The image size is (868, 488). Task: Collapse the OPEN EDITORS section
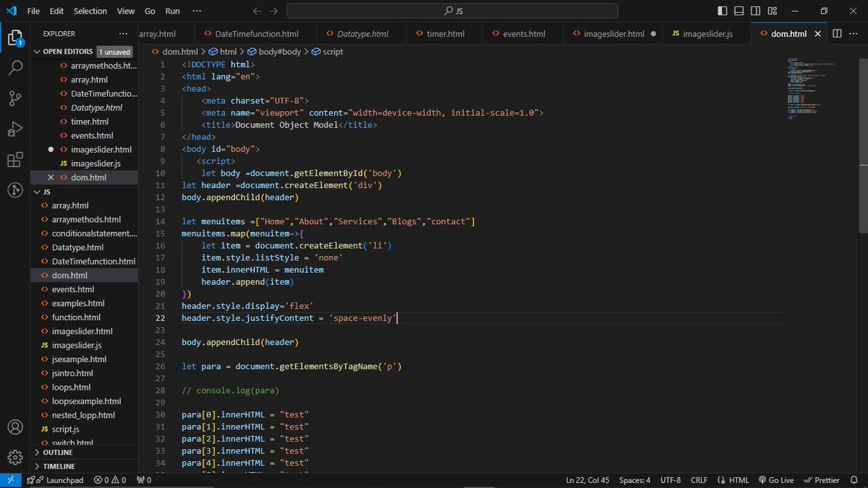tap(38, 51)
